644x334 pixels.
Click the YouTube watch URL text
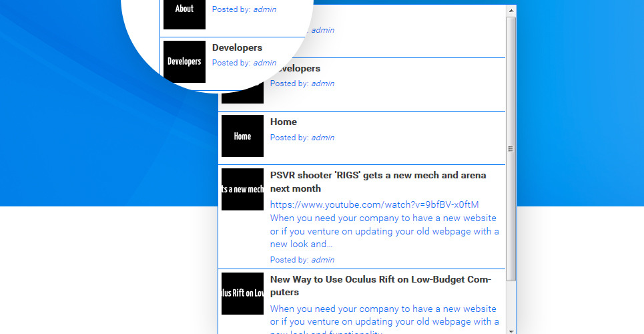pos(374,204)
